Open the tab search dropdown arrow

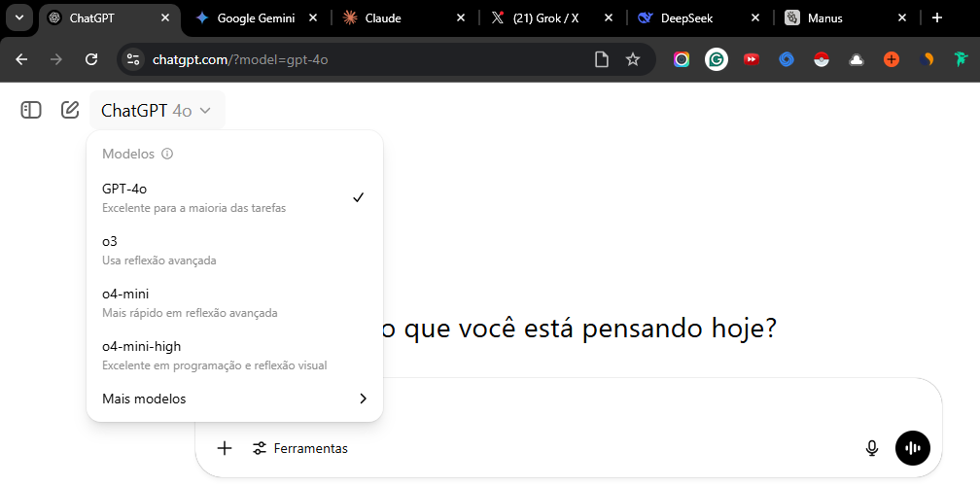[x=19, y=17]
